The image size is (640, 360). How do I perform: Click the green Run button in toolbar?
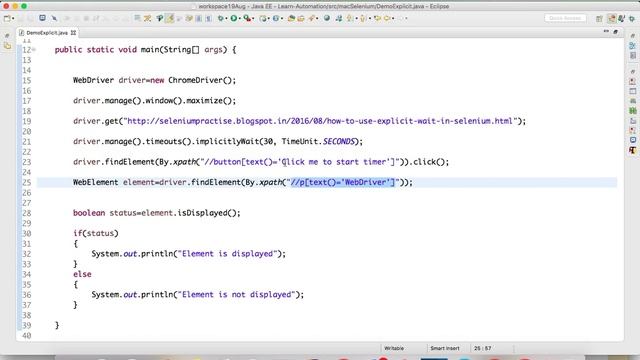point(234,18)
